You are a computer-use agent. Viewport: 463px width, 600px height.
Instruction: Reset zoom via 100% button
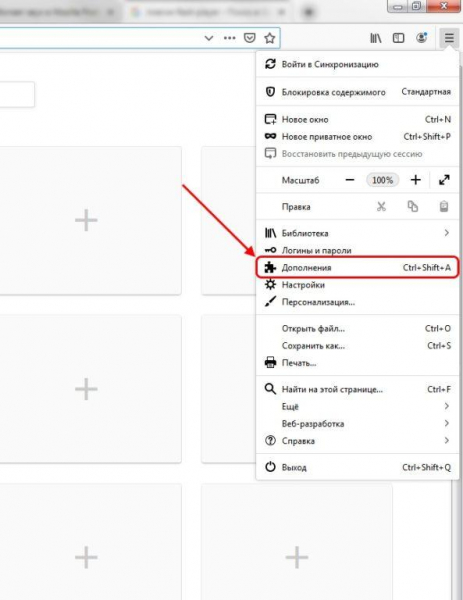(383, 180)
